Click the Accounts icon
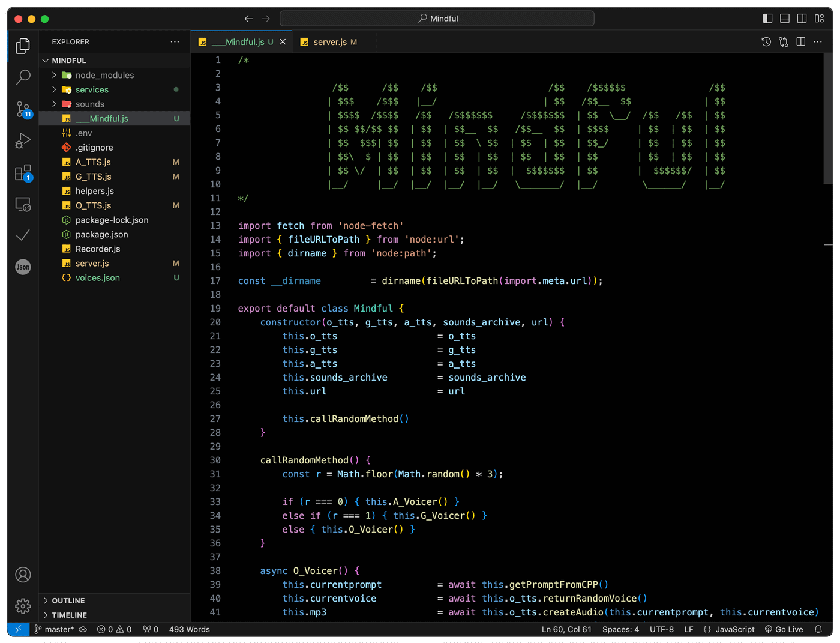The width and height of the screenshot is (840, 643). pos(23,575)
